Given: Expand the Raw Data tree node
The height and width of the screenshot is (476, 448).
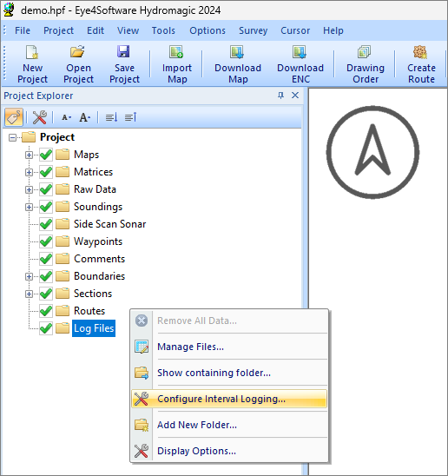Looking at the screenshot, I should coord(29,189).
